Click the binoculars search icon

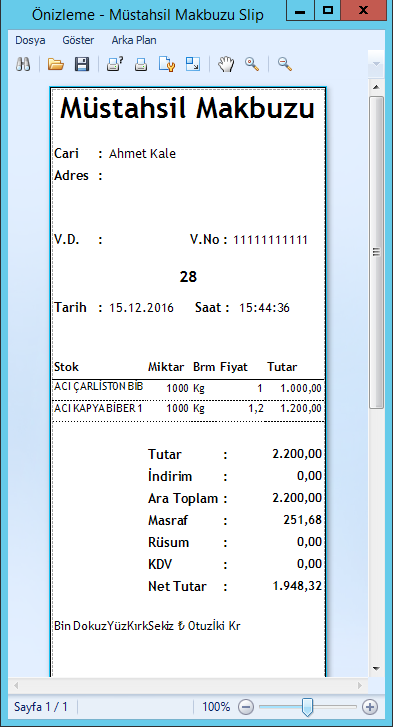click(x=23, y=64)
